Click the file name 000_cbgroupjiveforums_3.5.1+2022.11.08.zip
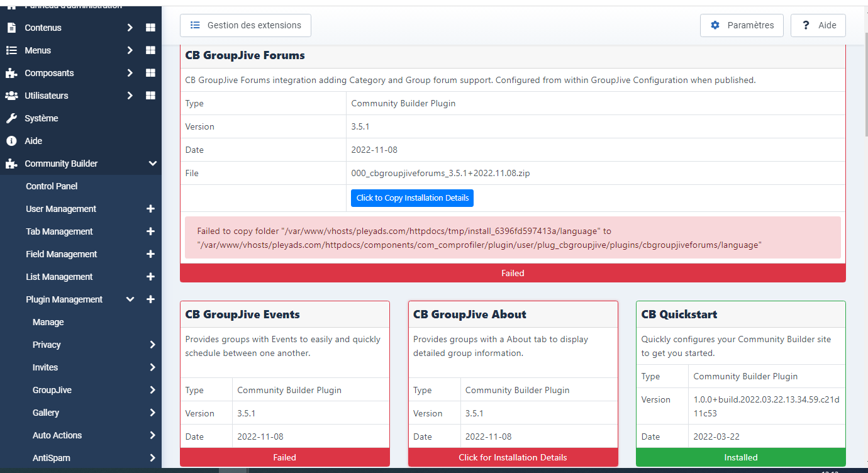 tap(440, 173)
